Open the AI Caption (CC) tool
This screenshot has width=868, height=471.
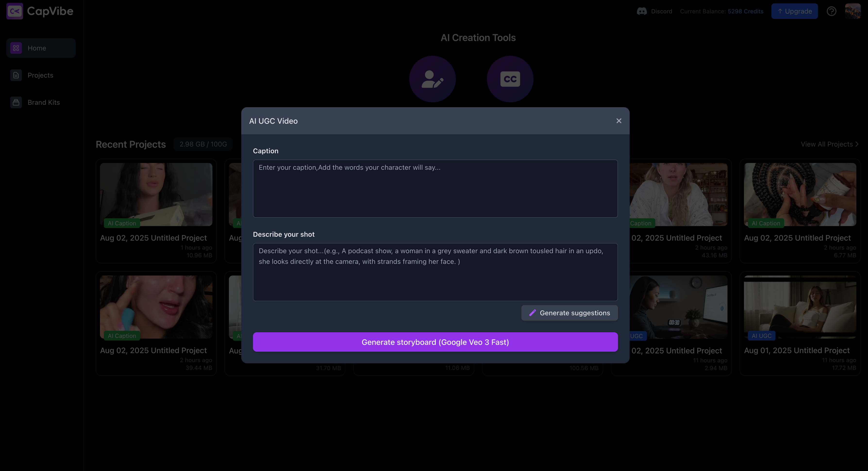(x=510, y=78)
